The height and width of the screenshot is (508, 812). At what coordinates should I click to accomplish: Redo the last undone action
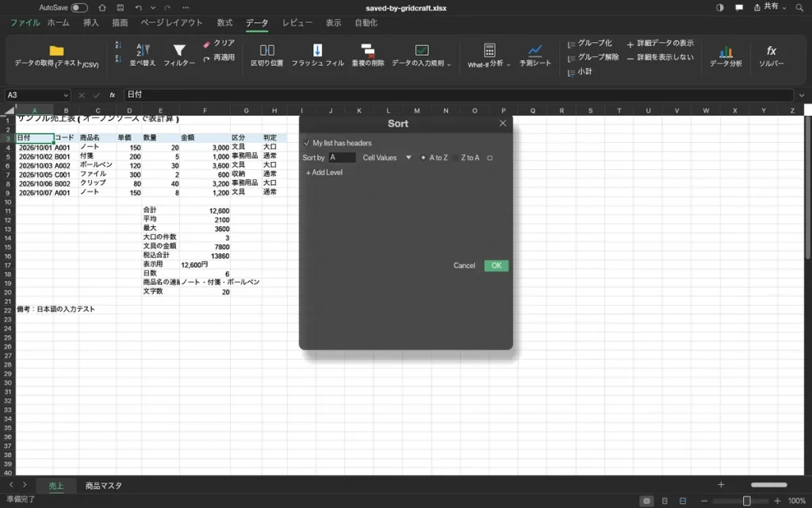pyautogui.click(x=167, y=8)
